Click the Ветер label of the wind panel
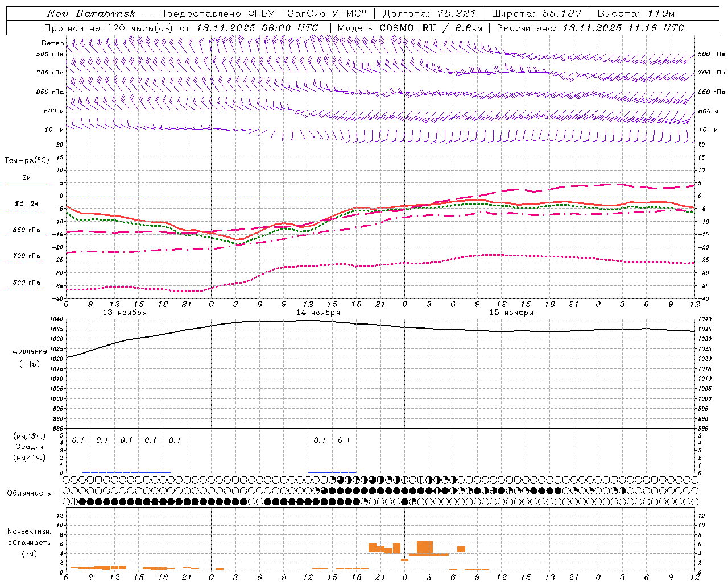This screenshot has width=728, height=582. pyautogui.click(x=52, y=43)
